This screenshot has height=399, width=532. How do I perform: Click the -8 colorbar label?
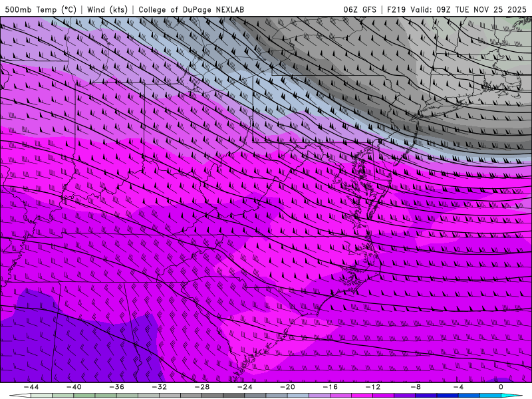pyautogui.click(x=416, y=387)
